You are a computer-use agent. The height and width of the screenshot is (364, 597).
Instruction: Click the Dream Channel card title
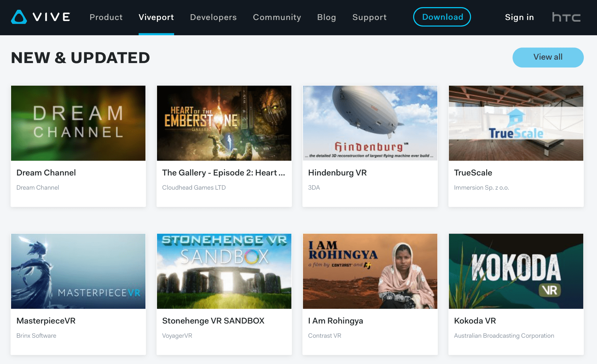tap(46, 173)
